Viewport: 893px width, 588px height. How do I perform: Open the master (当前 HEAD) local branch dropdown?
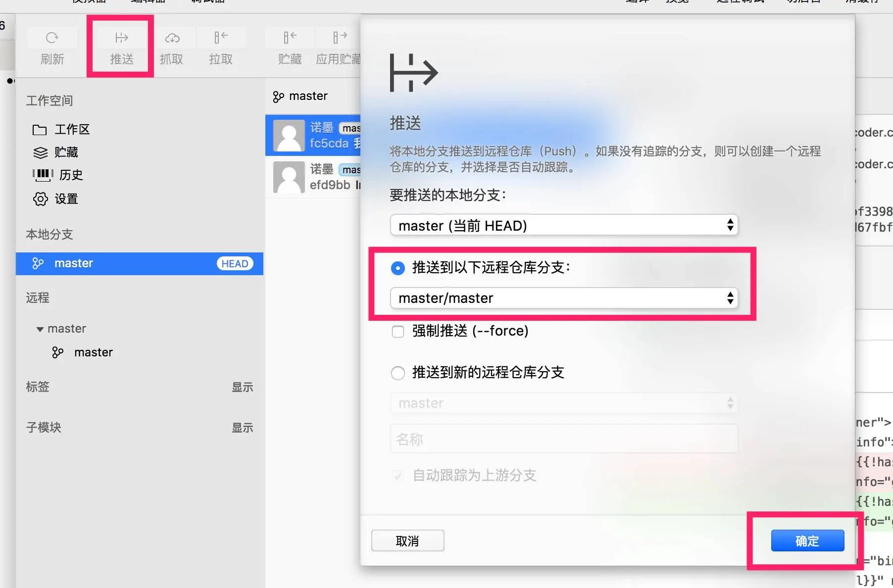(564, 225)
